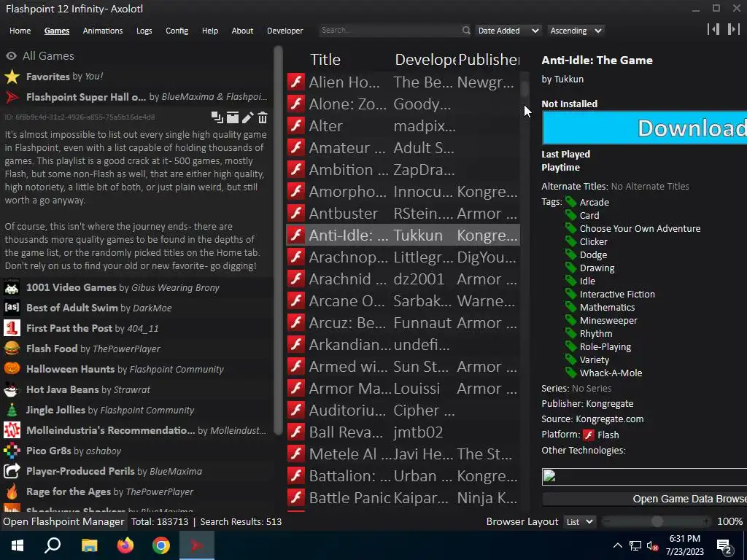Open Halloween Haunts pumpkin playlist icon

[x=12, y=369]
